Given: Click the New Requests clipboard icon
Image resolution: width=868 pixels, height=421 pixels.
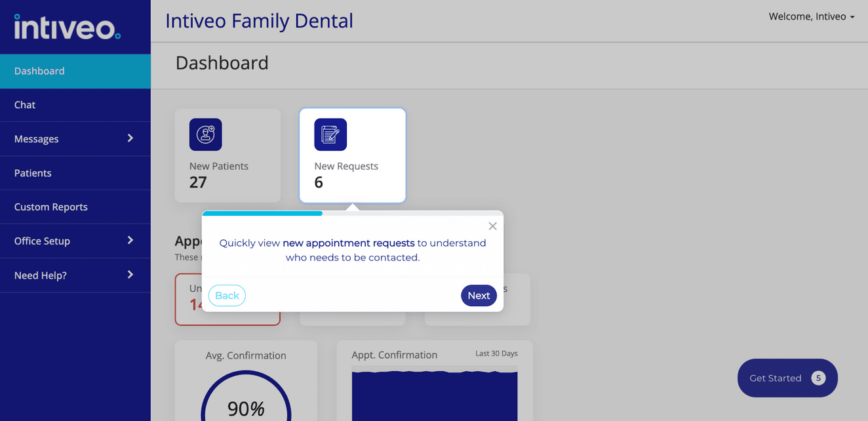Looking at the screenshot, I should pyautogui.click(x=330, y=134).
